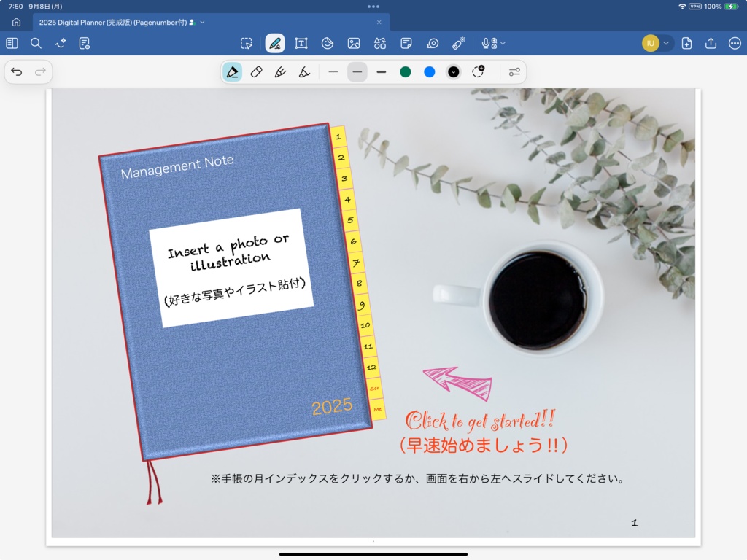Screen dimensions: 747x560
Task: Open the document outline icon
Action: pos(85,43)
